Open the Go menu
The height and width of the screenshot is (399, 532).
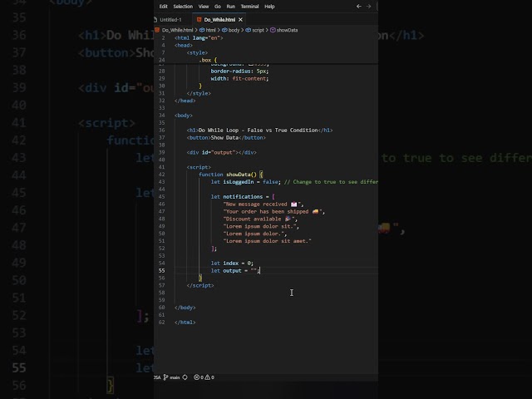(218, 7)
